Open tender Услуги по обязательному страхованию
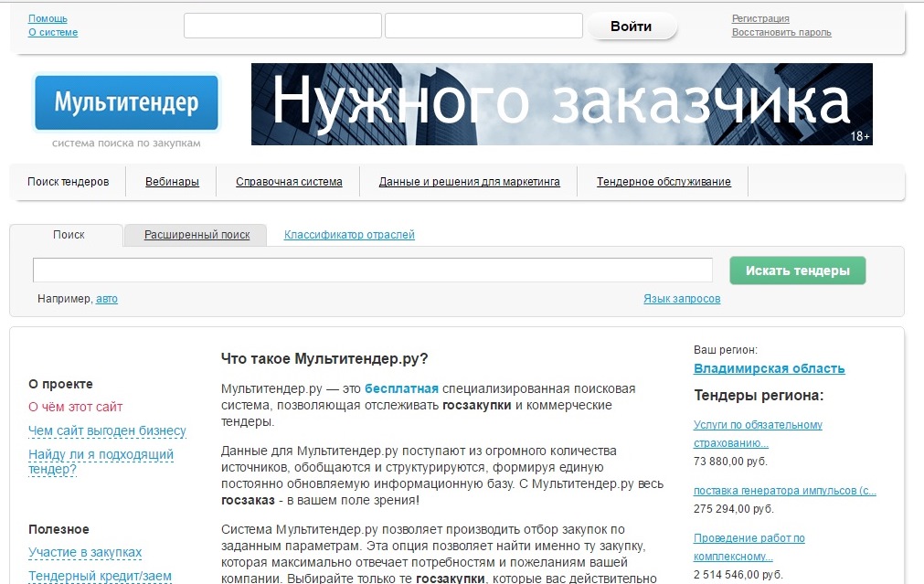Image resolution: width=924 pixels, height=584 pixels. (758, 434)
